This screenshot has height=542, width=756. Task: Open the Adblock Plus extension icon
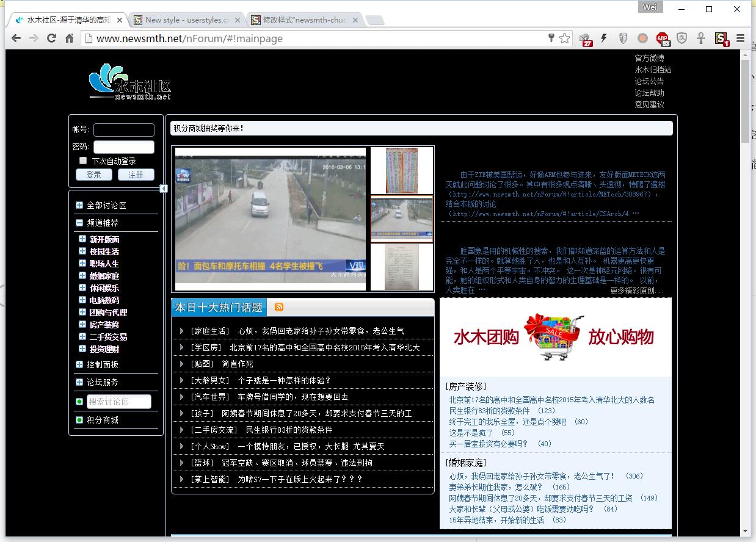click(x=663, y=38)
